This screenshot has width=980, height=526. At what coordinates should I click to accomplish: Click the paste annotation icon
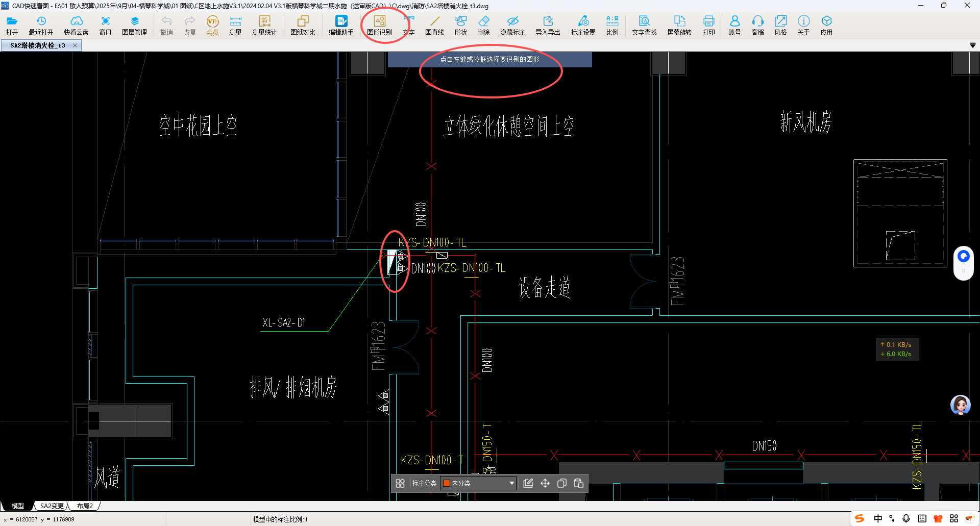click(579, 483)
